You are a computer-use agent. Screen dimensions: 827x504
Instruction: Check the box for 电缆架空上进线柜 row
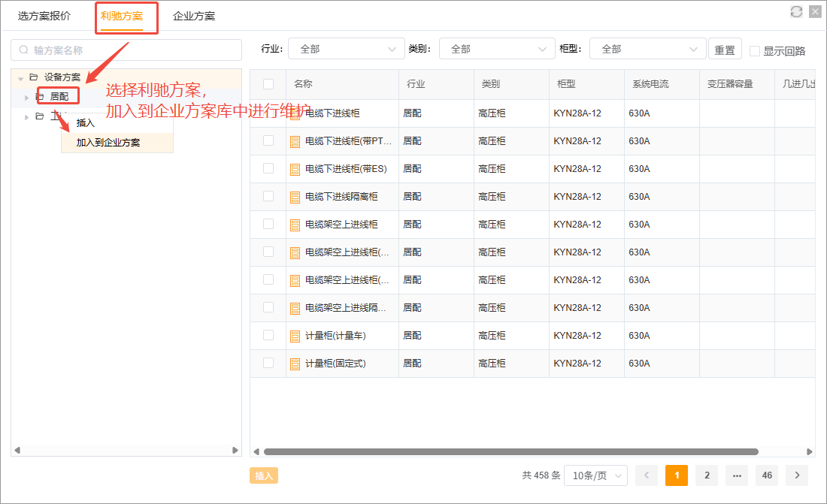click(268, 224)
